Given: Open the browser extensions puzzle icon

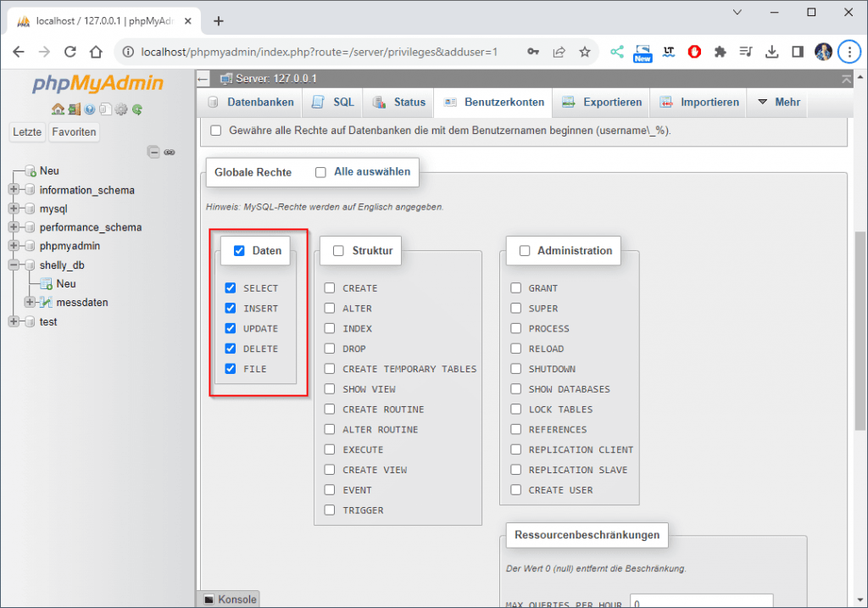Looking at the screenshot, I should 720,52.
